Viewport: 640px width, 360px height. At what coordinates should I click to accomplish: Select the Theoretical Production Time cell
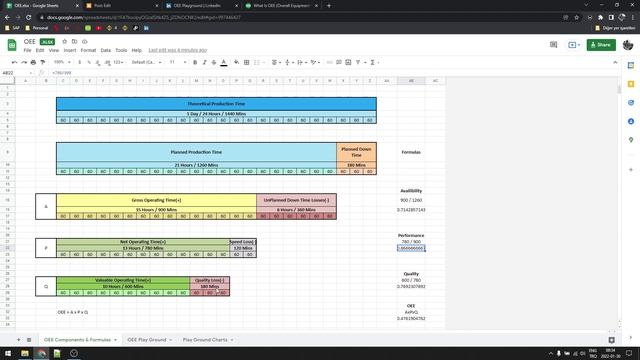(216, 104)
